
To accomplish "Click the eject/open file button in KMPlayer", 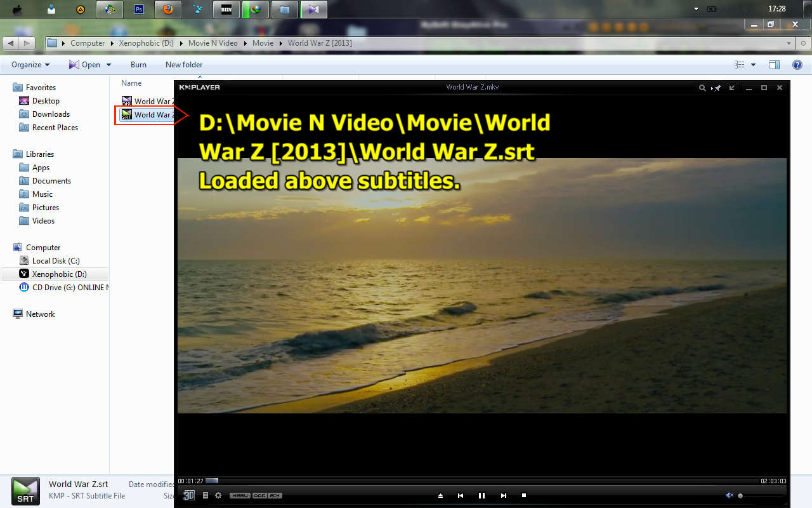I will pyautogui.click(x=441, y=495).
